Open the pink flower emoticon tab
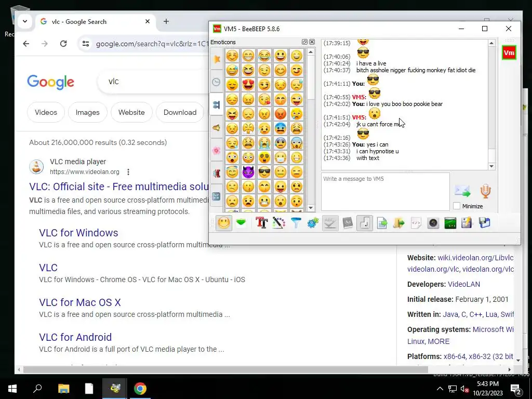This screenshot has height=399, width=532. 217,151
